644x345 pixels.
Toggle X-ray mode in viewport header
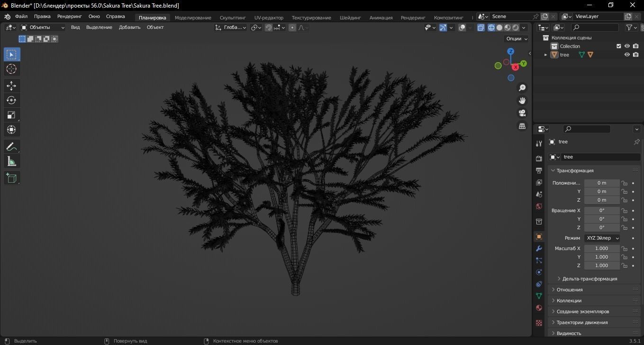click(x=481, y=28)
